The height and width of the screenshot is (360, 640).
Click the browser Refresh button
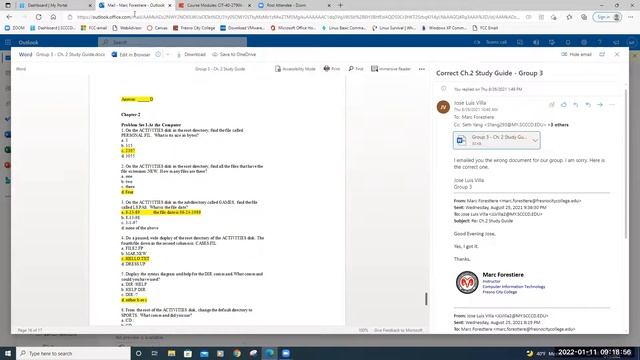coord(38,17)
